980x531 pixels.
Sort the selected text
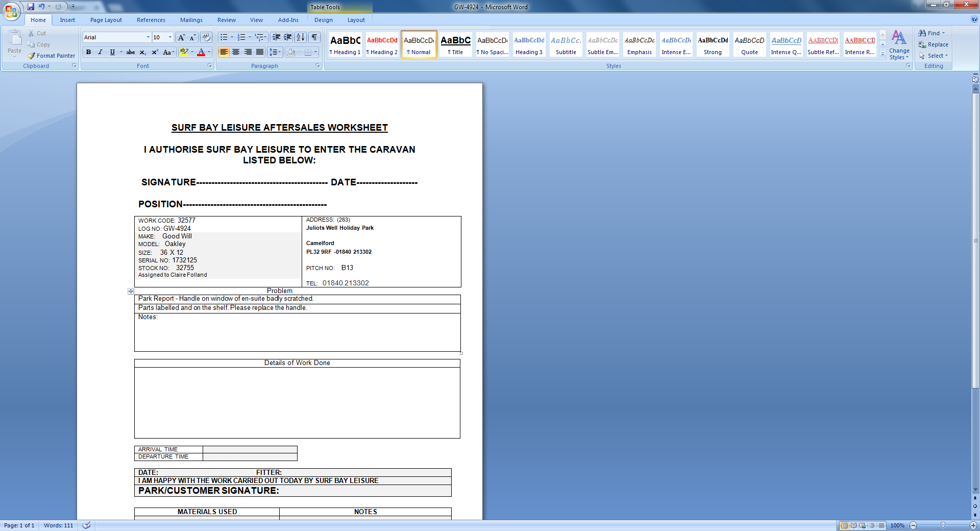point(301,37)
